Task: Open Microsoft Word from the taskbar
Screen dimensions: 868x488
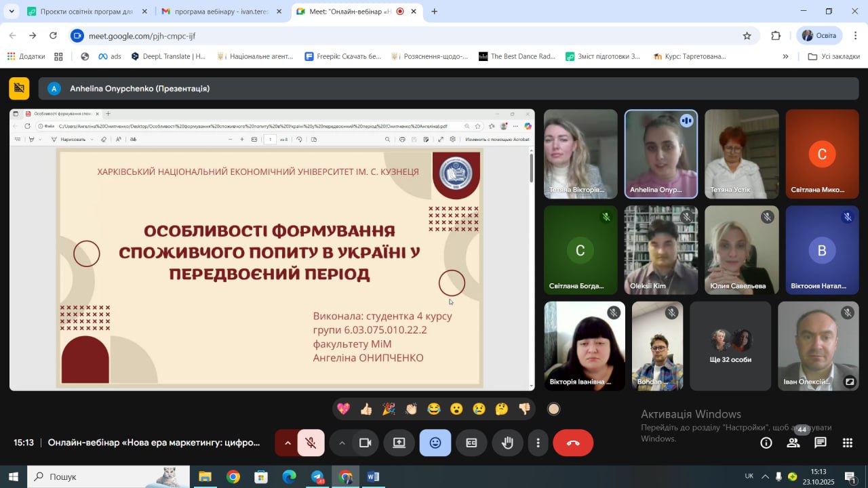Action: click(x=373, y=477)
